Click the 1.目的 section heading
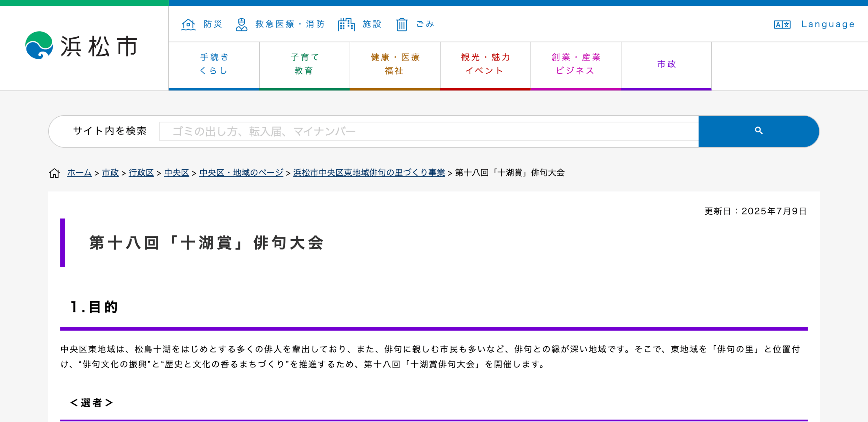868x422 pixels. click(x=94, y=307)
